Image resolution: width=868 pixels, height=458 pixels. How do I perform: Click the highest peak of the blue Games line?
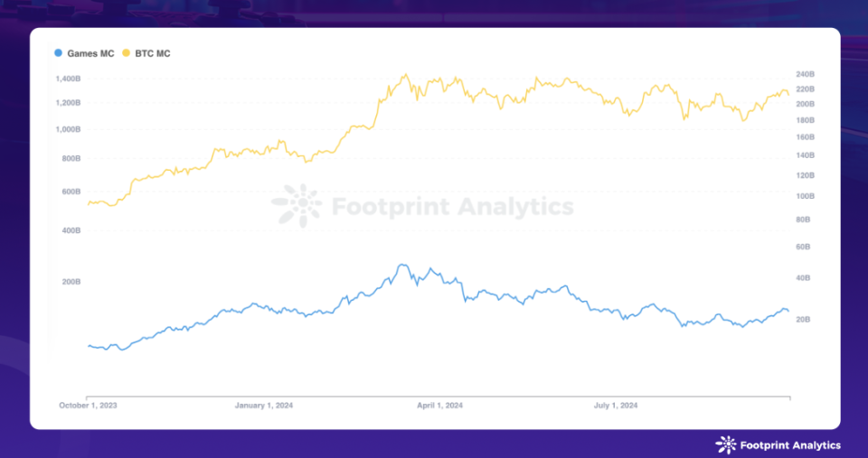click(400, 265)
